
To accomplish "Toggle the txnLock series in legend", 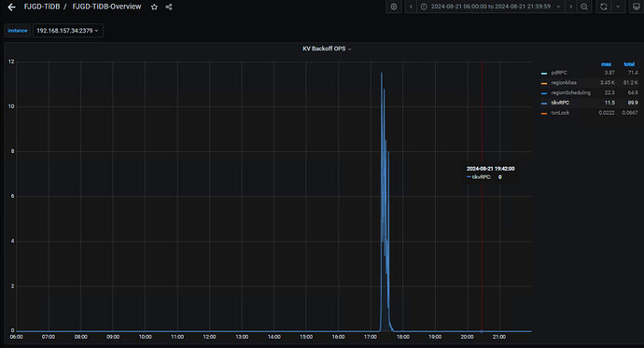I will pos(560,113).
